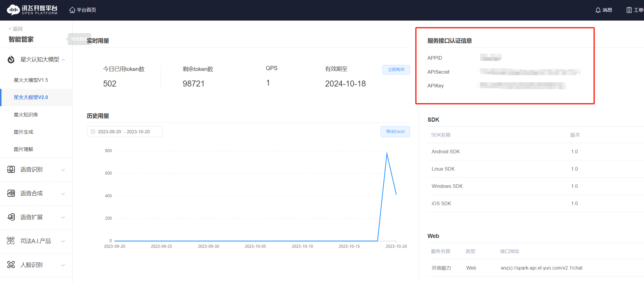Screen dimensions: 644x283
Task: Click the chart peak near 2023-10-19
Action: coord(387,153)
